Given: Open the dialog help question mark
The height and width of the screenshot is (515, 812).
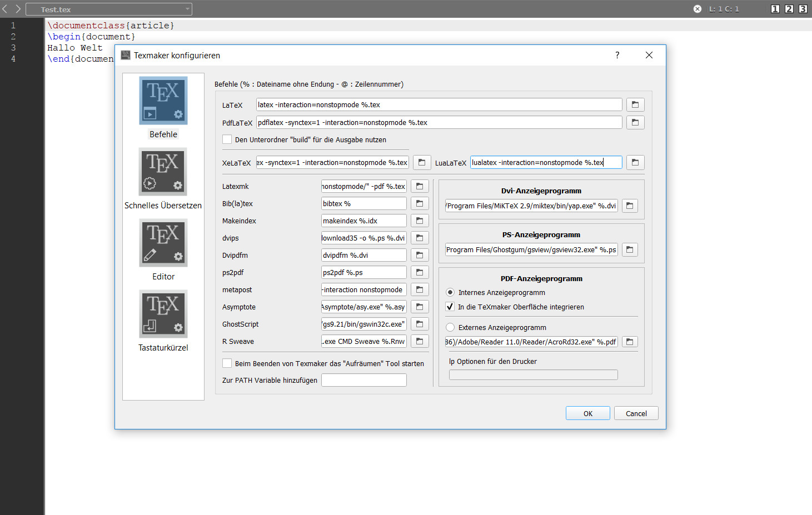Looking at the screenshot, I should tap(617, 55).
